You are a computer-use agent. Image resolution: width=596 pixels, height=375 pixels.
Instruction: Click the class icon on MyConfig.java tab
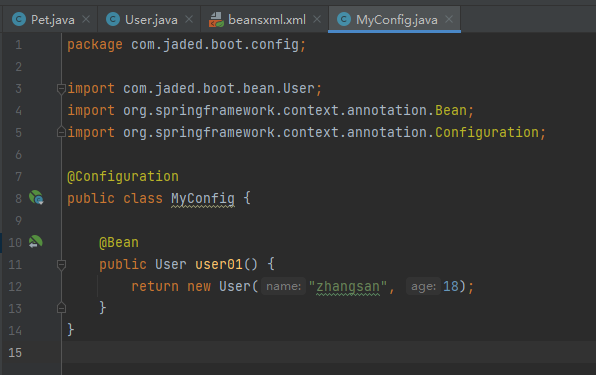(x=344, y=19)
